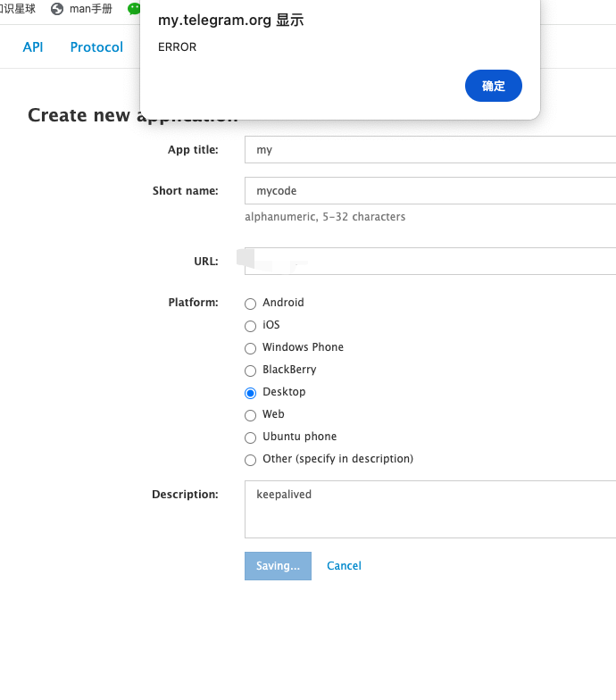Click the green WeChat bookmark icon

[x=134, y=9]
